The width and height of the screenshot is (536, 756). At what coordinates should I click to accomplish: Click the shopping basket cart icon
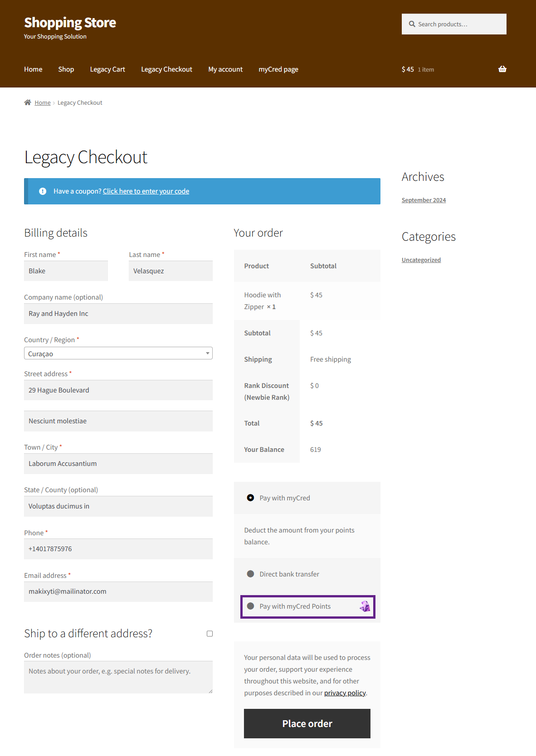coord(502,69)
